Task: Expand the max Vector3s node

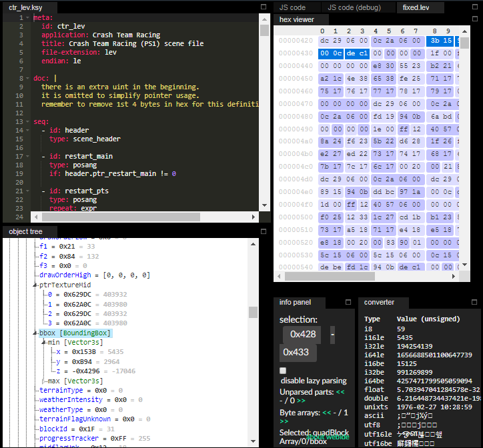Action: [44, 381]
